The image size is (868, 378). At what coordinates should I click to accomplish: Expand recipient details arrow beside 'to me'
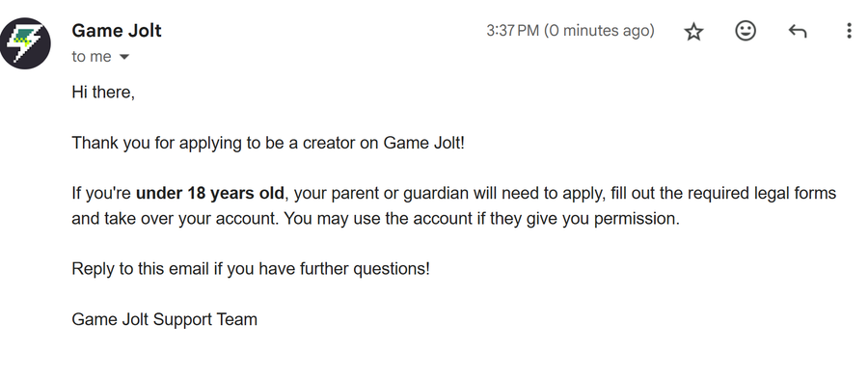pyautogui.click(x=124, y=57)
